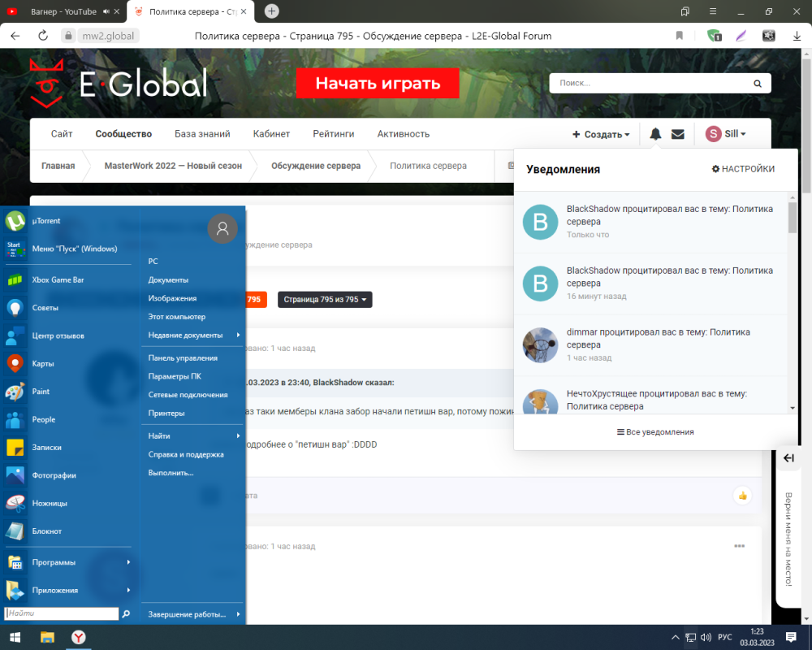Click the search magnifier icon on forum
Image resolution: width=812 pixels, height=650 pixels.
coord(758,83)
